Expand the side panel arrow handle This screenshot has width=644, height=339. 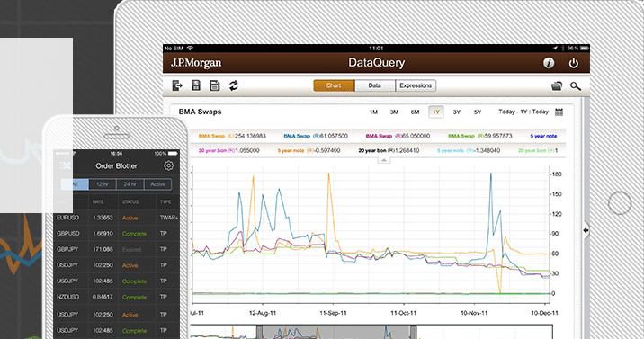[x=586, y=230]
